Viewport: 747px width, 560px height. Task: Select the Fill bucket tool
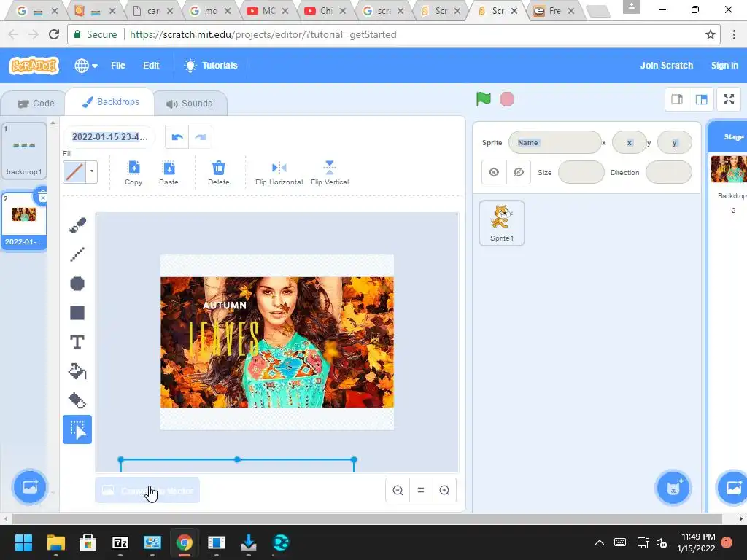77,371
